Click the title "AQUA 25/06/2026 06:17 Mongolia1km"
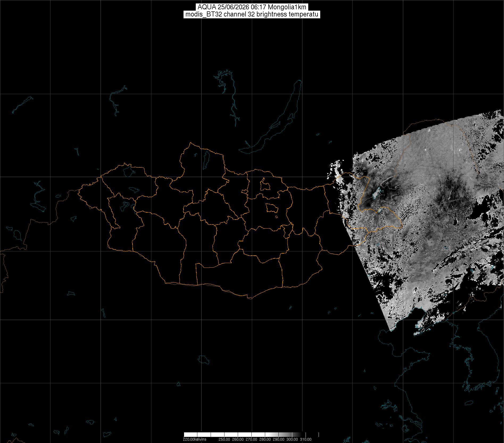This screenshot has height=443, width=504. pos(252,7)
